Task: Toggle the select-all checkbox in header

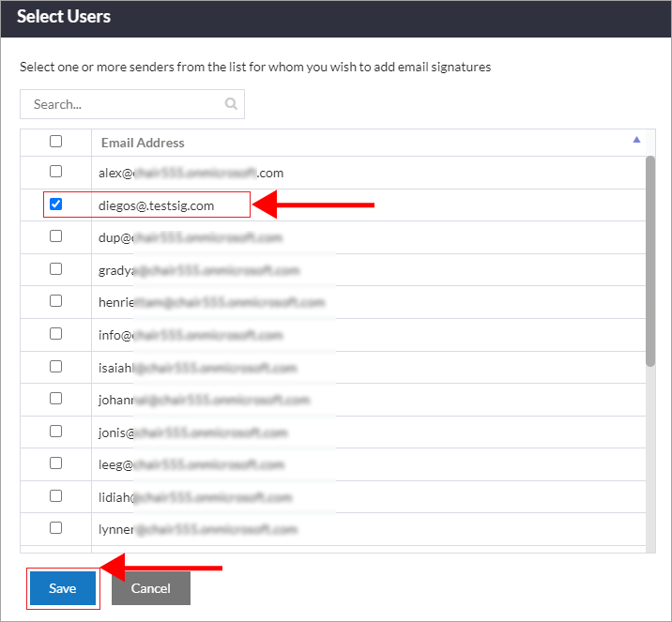Action: 55,142
